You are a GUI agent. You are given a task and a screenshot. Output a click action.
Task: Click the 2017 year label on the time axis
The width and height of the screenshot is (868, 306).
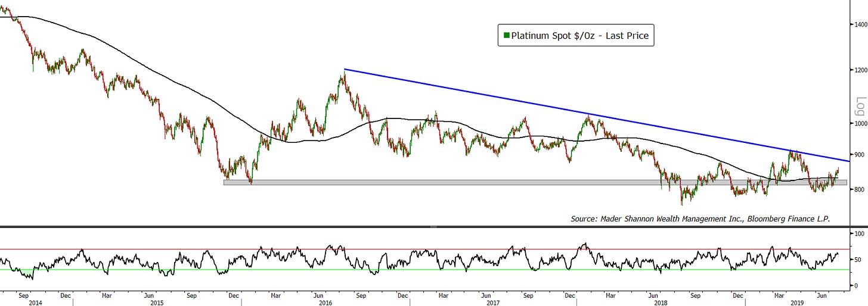point(493,302)
